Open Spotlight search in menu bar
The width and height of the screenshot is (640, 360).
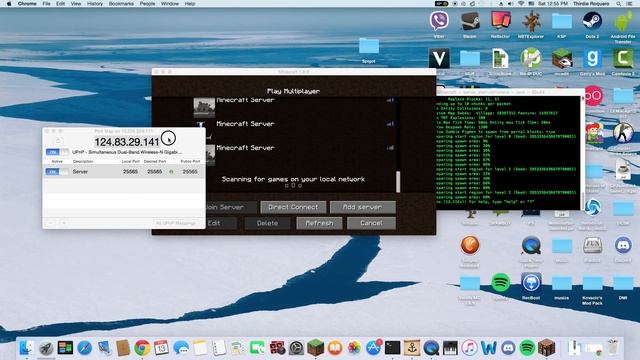click(619, 4)
